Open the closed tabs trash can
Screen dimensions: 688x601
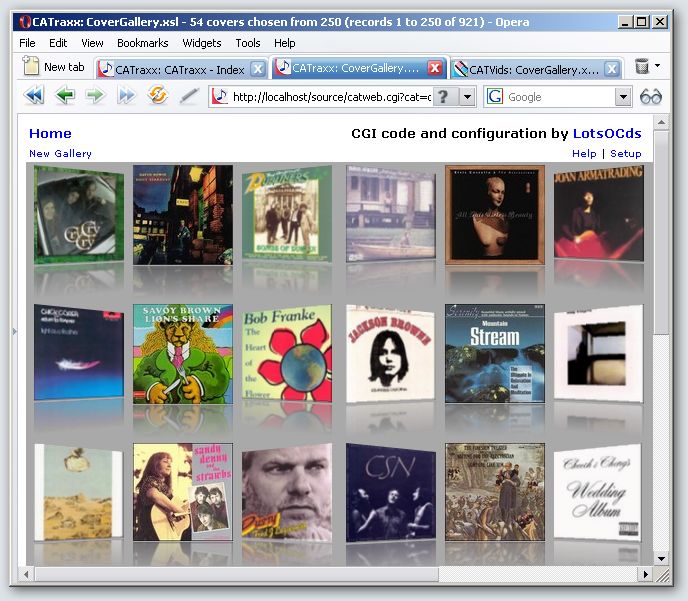642,67
